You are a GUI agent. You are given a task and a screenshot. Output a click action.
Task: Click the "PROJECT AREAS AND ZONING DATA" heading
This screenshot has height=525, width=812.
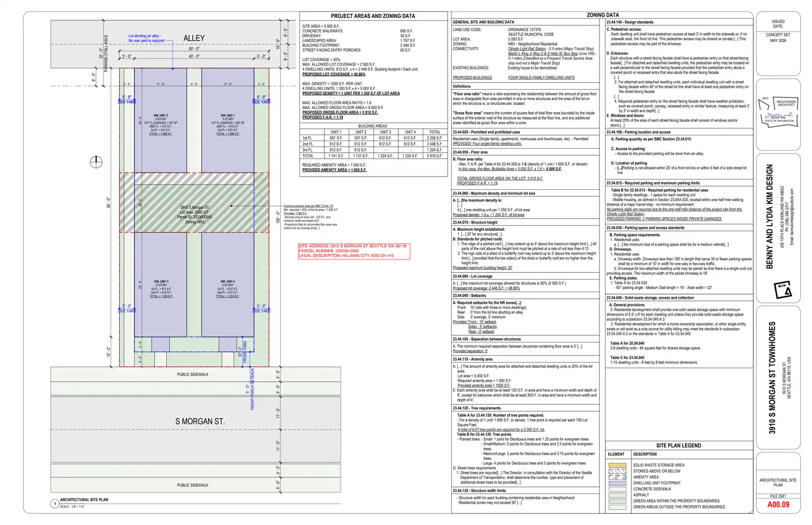coord(373,16)
